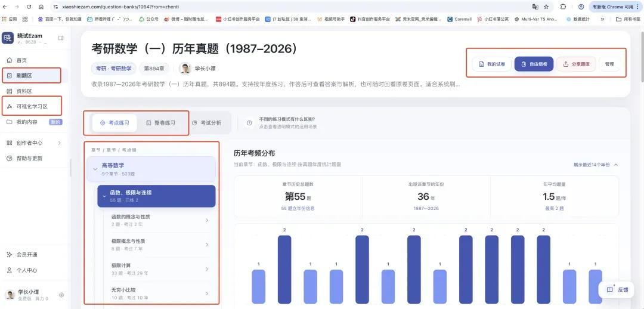Open settings gear next to 学长小谭
This screenshot has width=644, height=309.
coord(61,295)
